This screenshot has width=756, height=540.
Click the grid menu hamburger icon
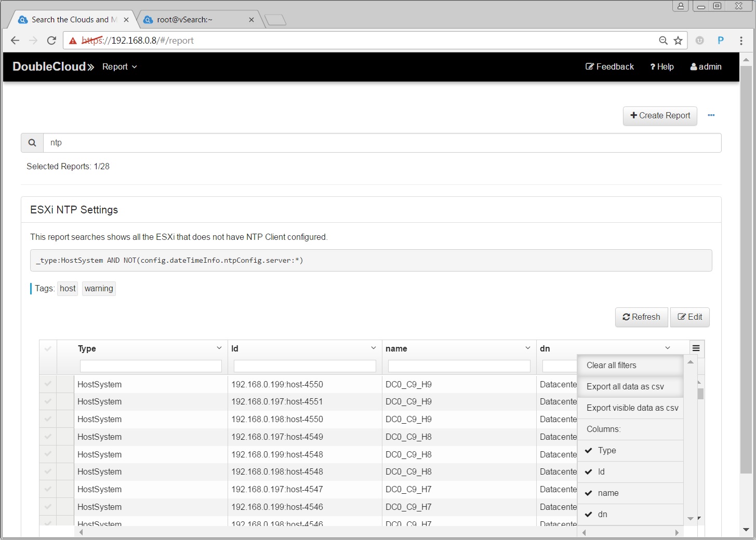click(x=696, y=348)
